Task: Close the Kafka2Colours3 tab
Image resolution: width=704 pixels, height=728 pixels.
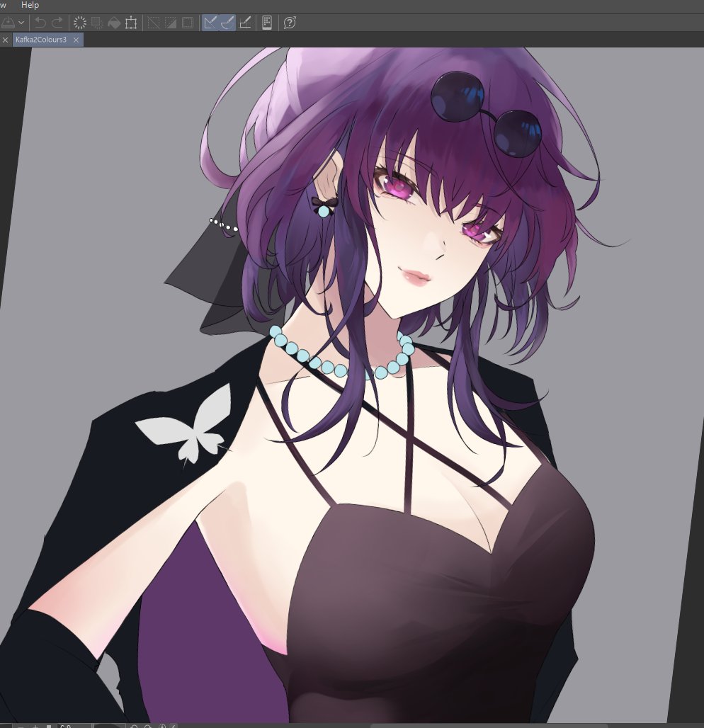Action: click(76, 40)
